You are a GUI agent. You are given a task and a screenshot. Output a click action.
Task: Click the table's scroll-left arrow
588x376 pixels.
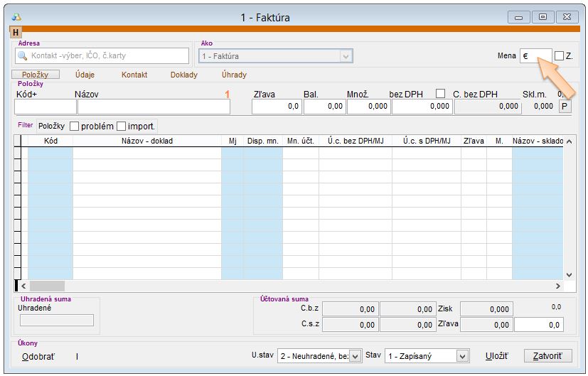[22, 286]
